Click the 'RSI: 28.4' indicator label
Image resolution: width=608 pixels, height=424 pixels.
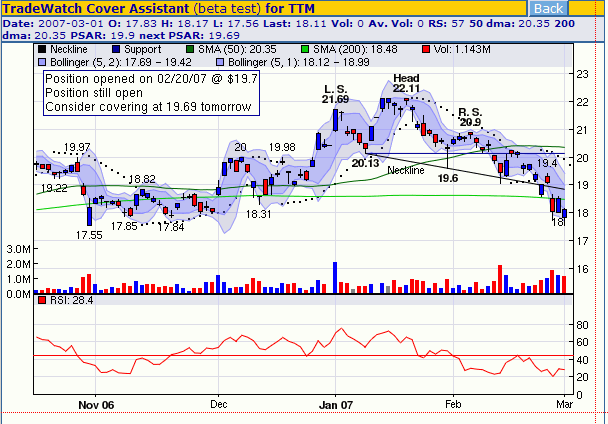pos(72,300)
